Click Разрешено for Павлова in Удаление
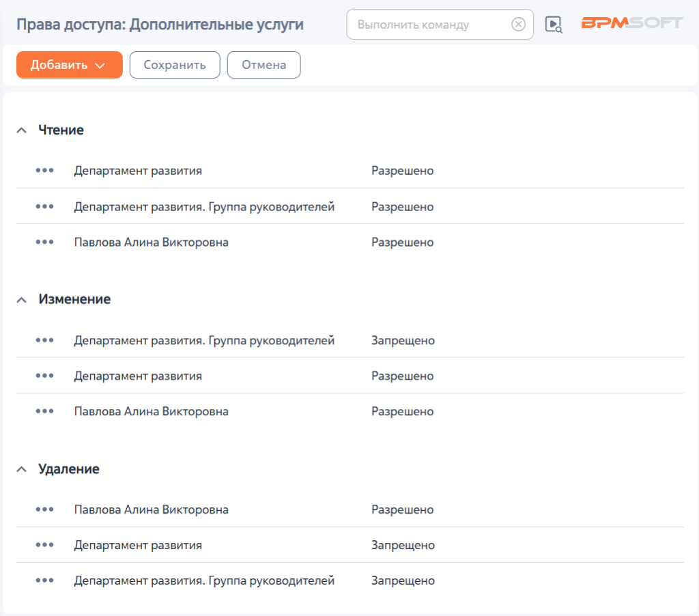 (403, 509)
